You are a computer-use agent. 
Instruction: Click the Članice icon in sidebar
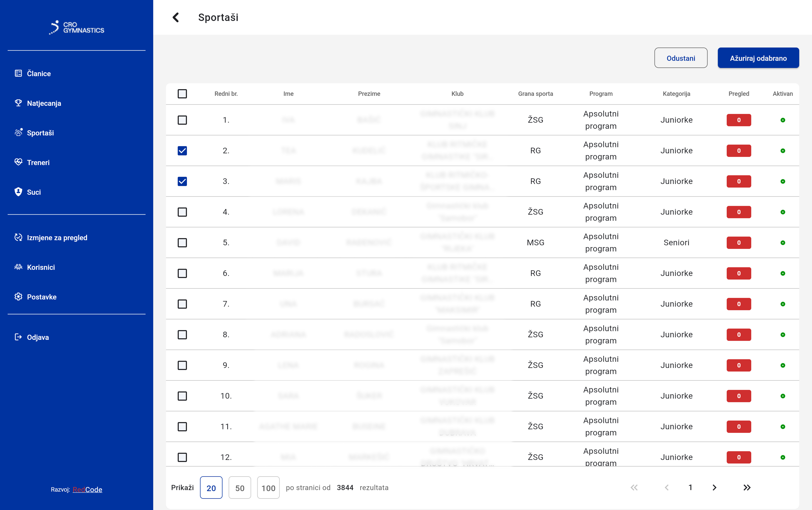click(18, 73)
